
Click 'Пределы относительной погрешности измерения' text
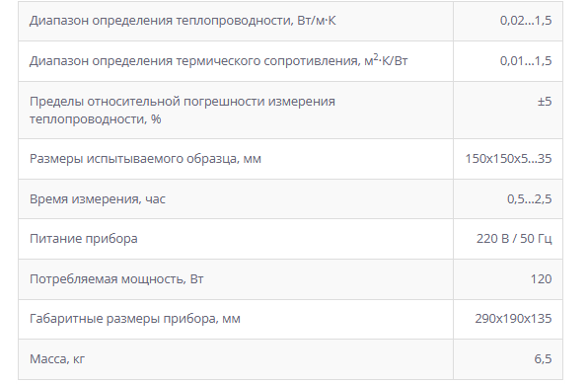pos(183,102)
